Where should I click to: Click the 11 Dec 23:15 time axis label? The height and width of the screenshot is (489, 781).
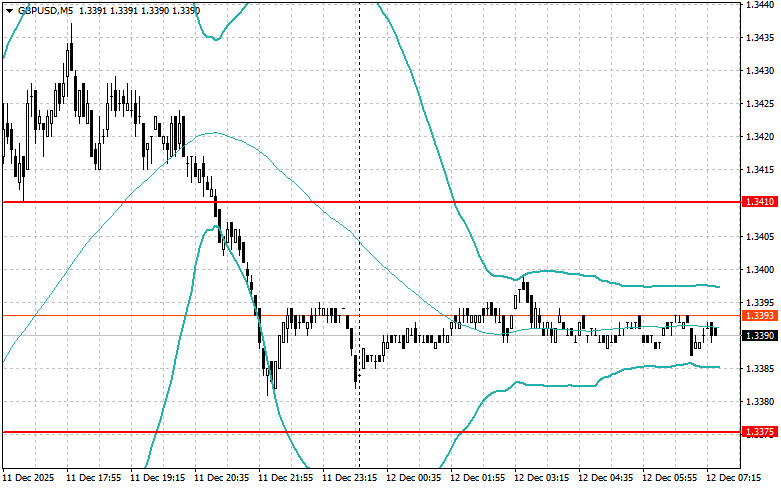click(x=349, y=478)
